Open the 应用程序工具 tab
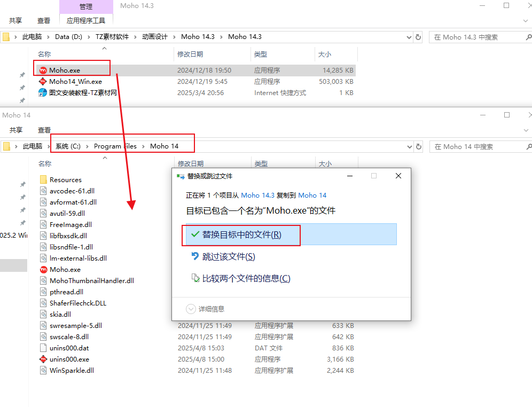 point(86,21)
